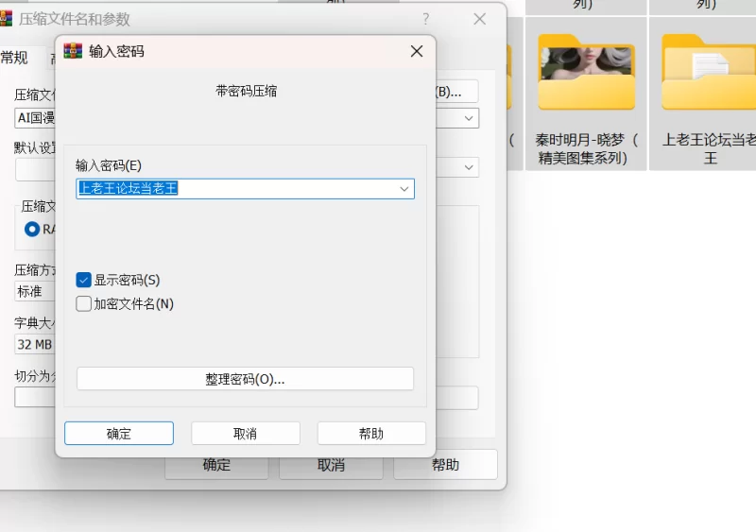Open 帮助 in the 输入密码 dialog

pyautogui.click(x=371, y=433)
